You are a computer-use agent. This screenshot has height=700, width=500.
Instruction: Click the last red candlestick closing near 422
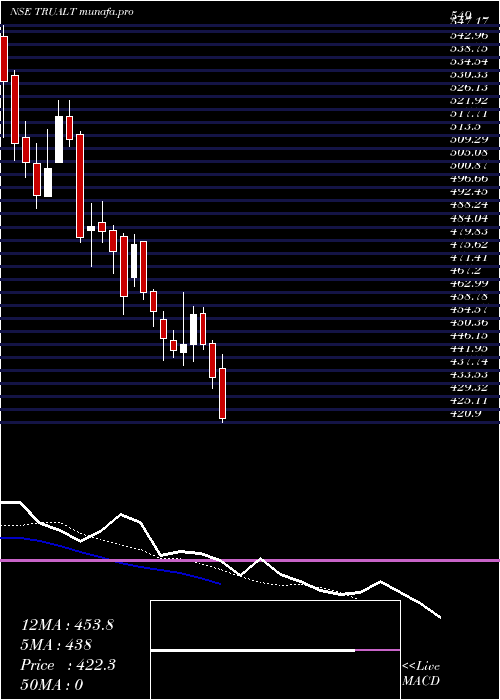pyautogui.click(x=222, y=393)
